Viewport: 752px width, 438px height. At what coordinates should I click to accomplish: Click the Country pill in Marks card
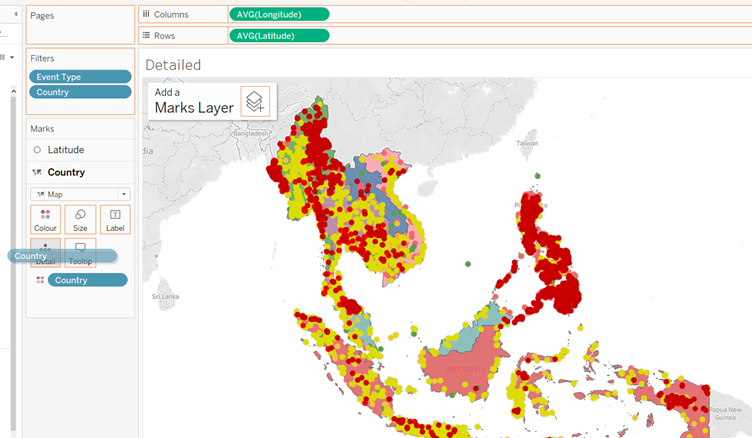pyautogui.click(x=87, y=280)
